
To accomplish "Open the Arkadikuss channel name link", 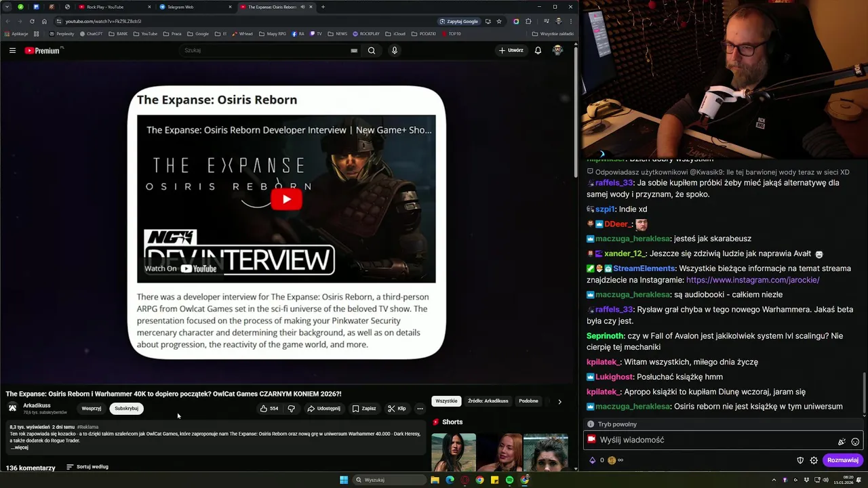I will coord(37,405).
